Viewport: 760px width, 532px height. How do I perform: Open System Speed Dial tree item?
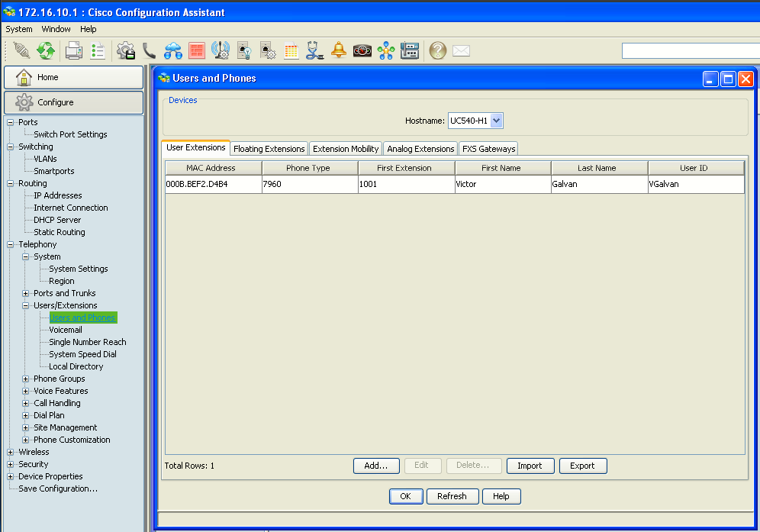[x=83, y=354]
